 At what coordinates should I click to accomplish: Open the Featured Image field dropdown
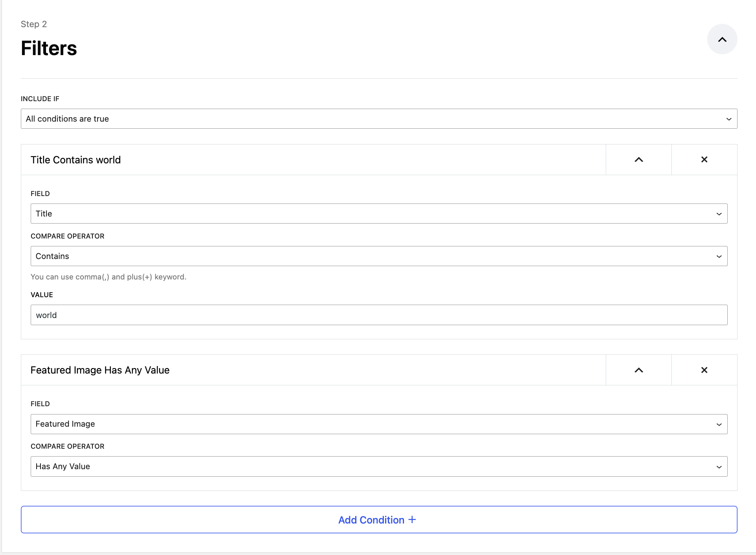tap(378, 424)
